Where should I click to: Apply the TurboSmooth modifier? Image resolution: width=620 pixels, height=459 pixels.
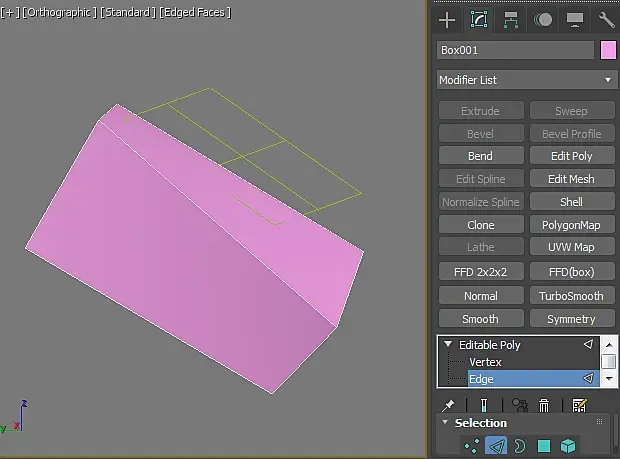click(x=572, y=296)
